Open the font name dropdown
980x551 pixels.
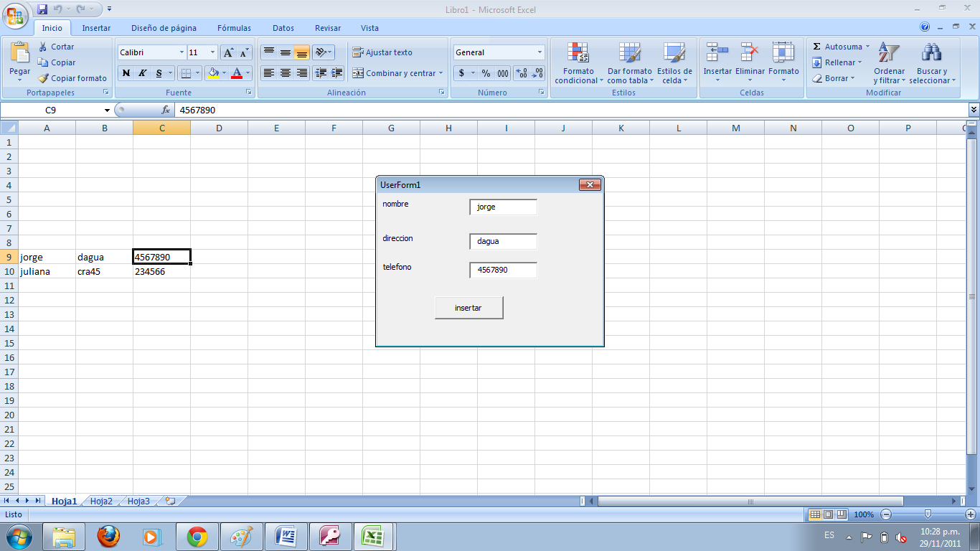[x=183, y=52]
